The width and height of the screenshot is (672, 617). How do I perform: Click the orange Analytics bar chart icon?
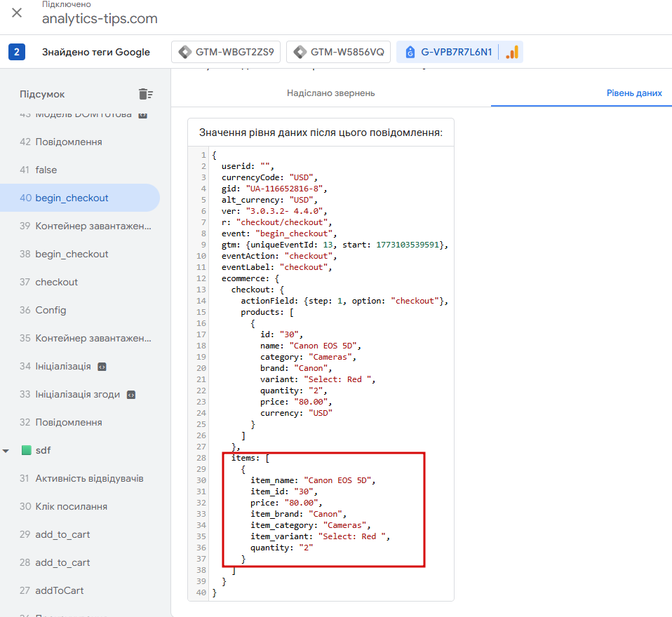pyautogui.click(x=512, y=52)
